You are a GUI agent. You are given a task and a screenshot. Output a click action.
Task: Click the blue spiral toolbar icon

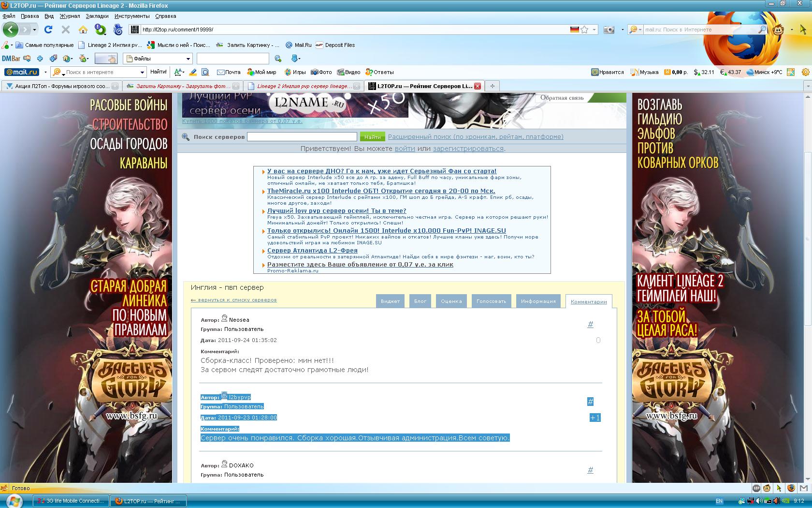(x=118, y=30)
